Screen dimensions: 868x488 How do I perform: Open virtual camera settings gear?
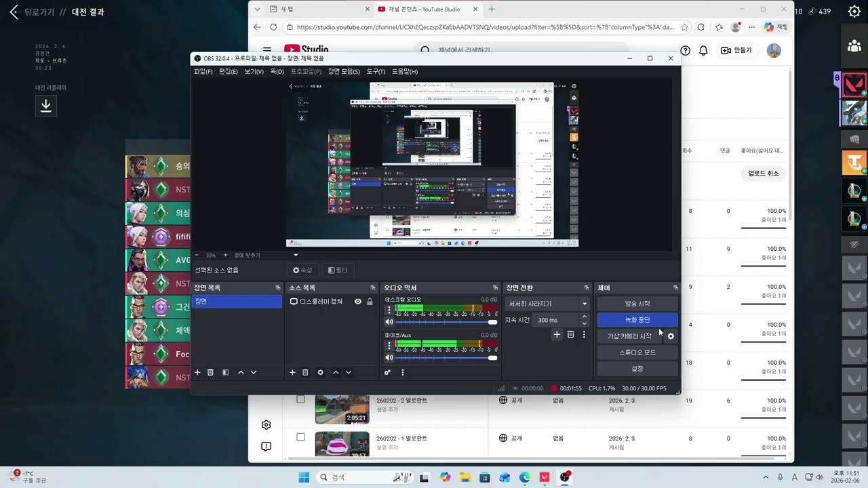coord(671,336)
